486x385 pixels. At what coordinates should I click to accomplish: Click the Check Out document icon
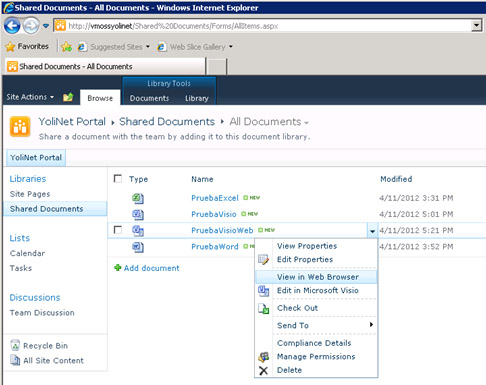pyautogui.click(x=263, y=309)
